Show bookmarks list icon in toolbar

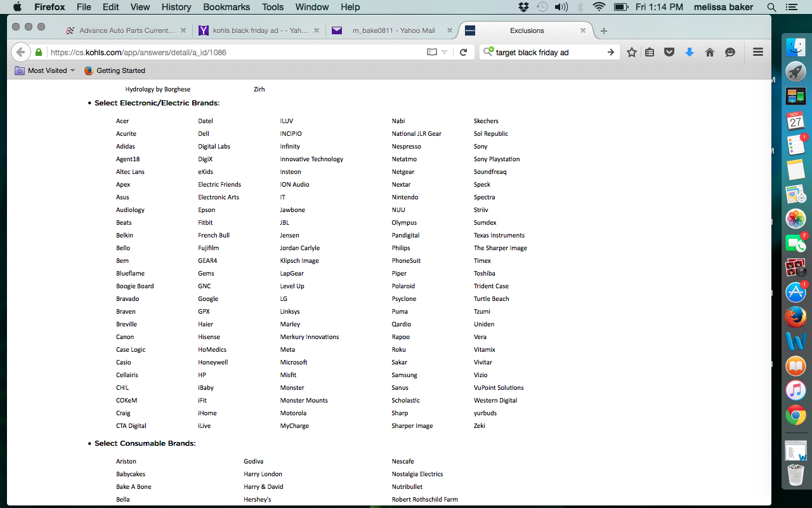click(x=650, y=52)
